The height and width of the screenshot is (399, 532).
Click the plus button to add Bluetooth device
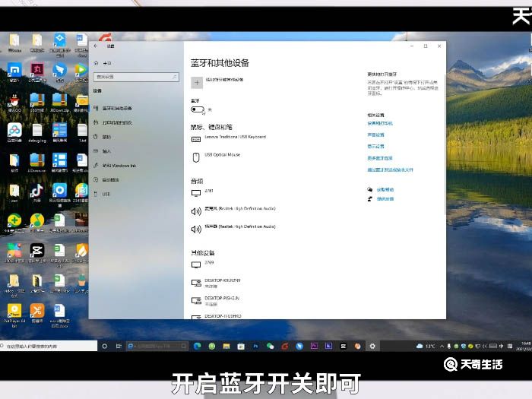tap(197, 82)
